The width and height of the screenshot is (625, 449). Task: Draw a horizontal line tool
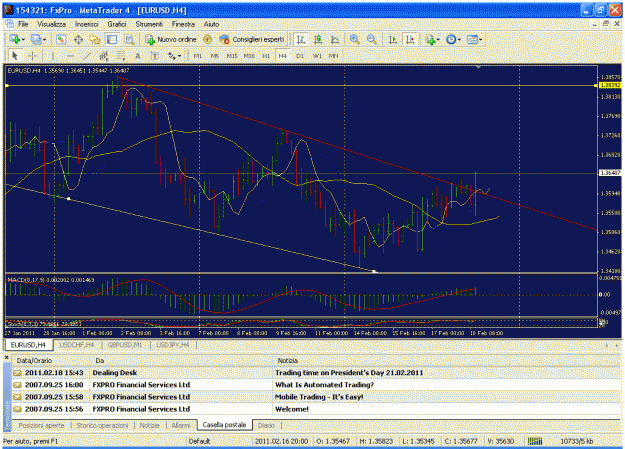pos(70,56)
